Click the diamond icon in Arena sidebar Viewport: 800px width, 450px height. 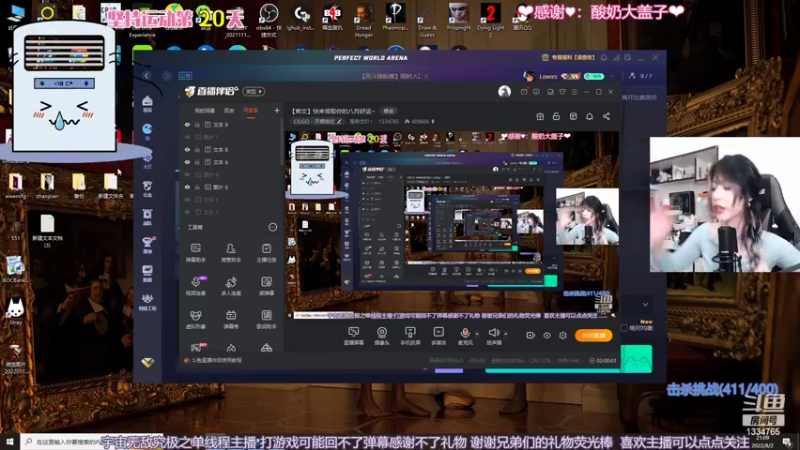148,363
